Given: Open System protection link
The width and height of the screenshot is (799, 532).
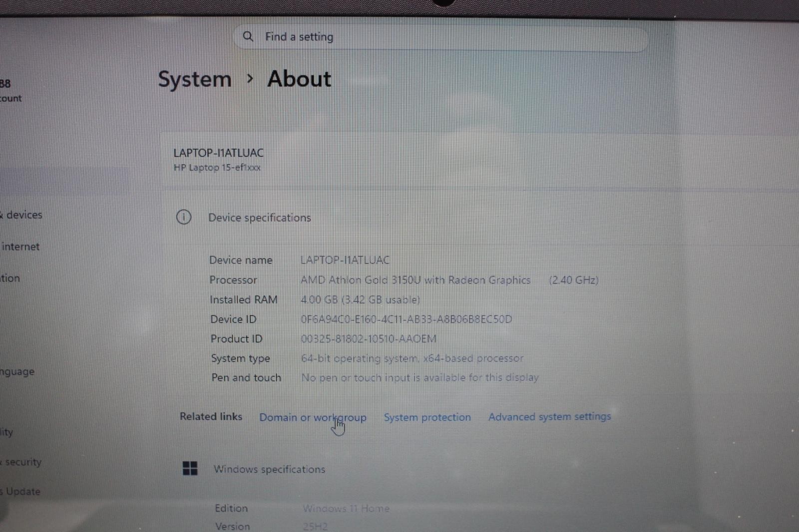Looking at the screenshot, I should click(x=427, y=417).
